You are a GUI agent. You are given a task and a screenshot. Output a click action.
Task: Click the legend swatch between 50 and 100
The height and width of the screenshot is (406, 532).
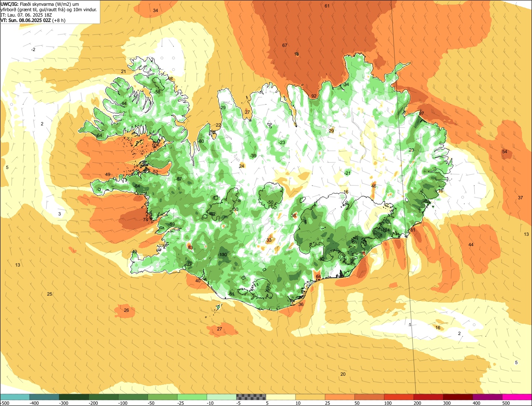click(369, 397)
